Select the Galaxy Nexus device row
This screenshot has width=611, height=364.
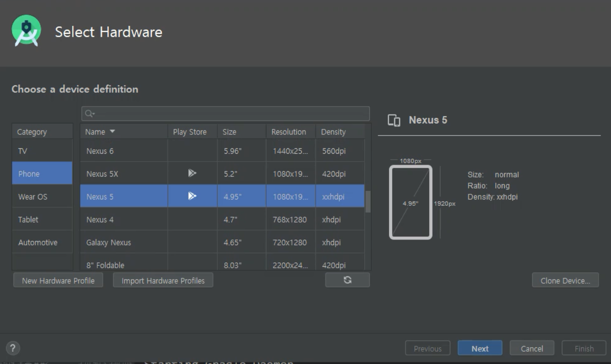pos(222,242)
